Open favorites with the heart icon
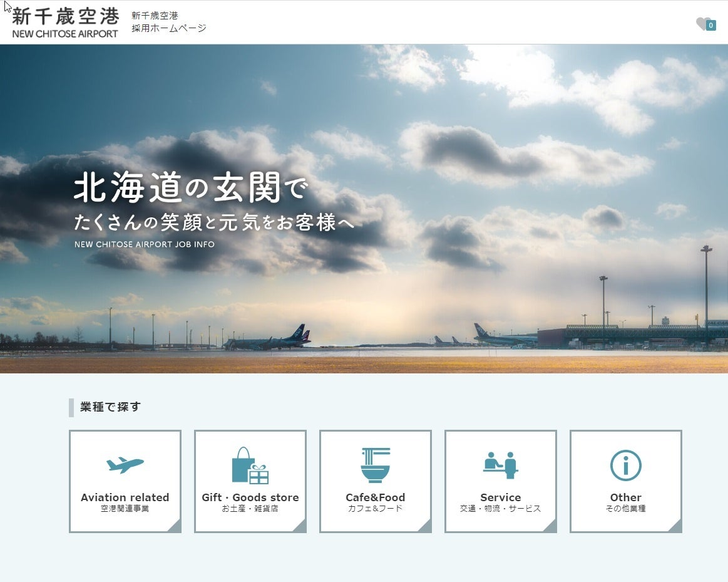728x582 pixels. tap(702, 21)
